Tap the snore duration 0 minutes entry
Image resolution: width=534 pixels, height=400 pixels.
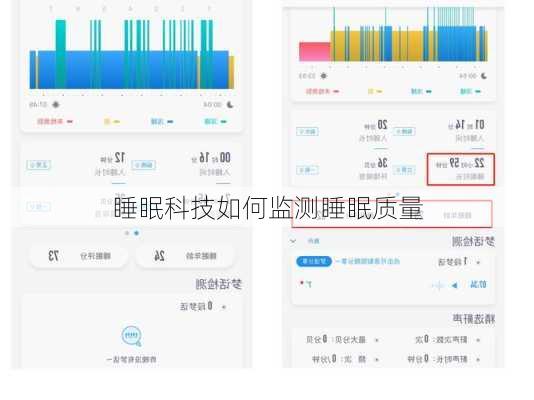444,359
